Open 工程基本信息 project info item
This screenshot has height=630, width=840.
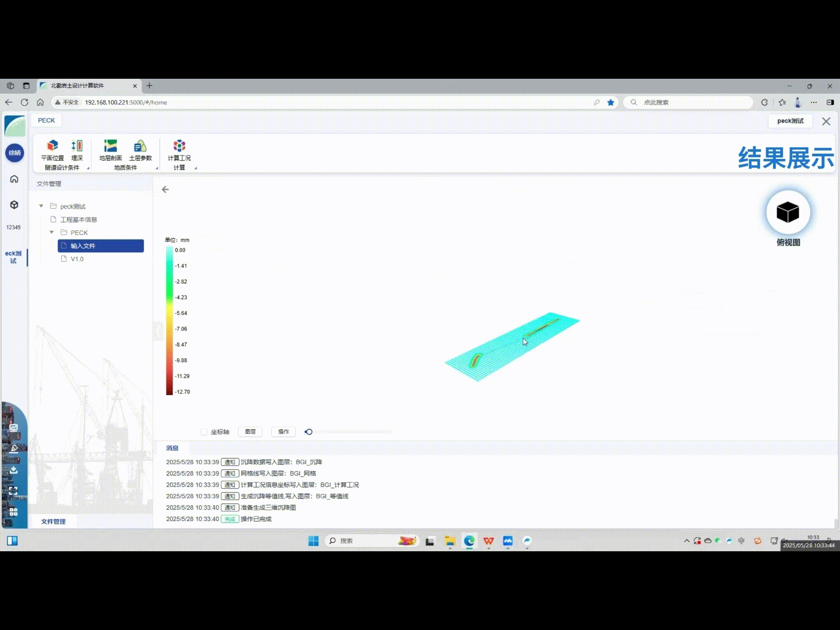pos(79,219)
